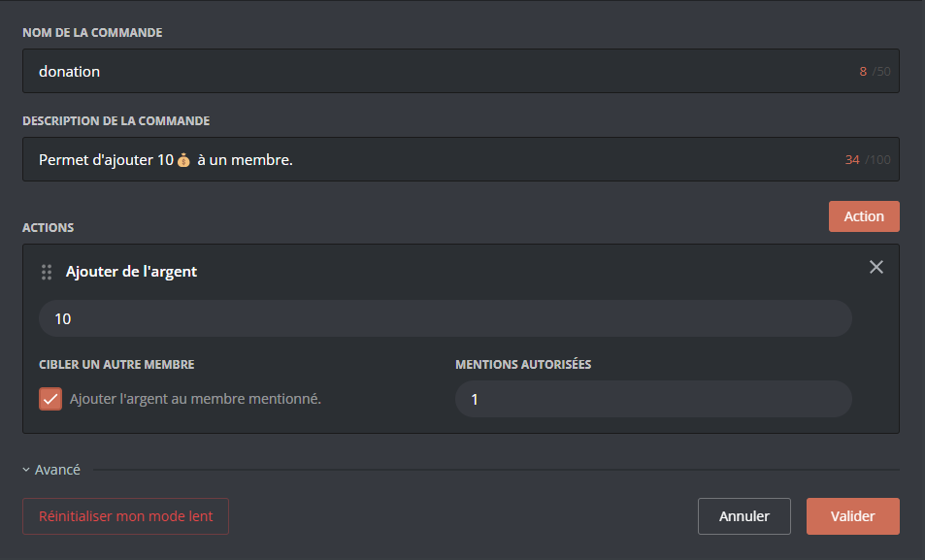The height and width of the screenshot is (560, 925).
Task: Click the "Ajouter de l'argent" action title
Action: coord(131,272)
